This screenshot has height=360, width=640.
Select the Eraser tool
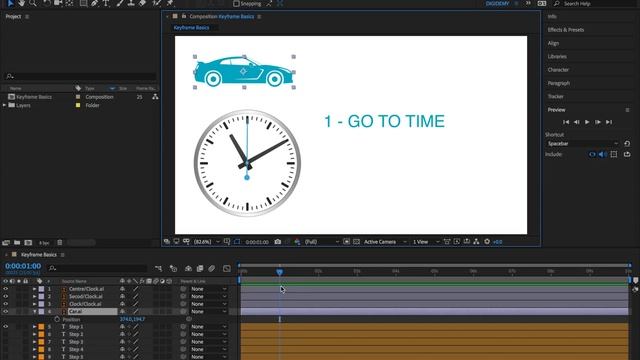click(x=142, y=3)
